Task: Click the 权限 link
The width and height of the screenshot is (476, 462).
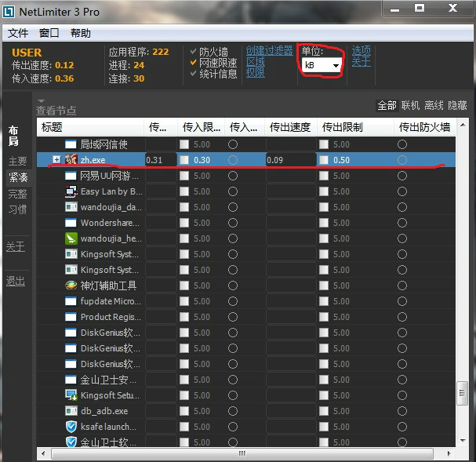Action: [x=256, y=72]
